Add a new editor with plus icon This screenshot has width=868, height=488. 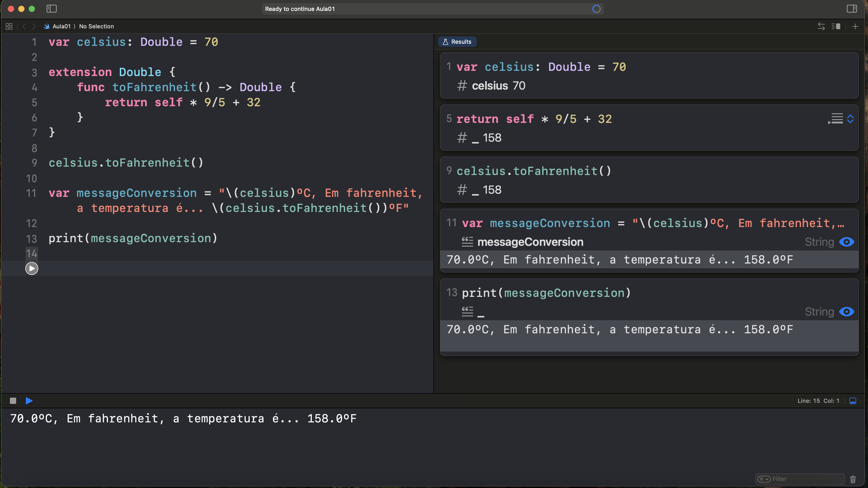point(855,26)
